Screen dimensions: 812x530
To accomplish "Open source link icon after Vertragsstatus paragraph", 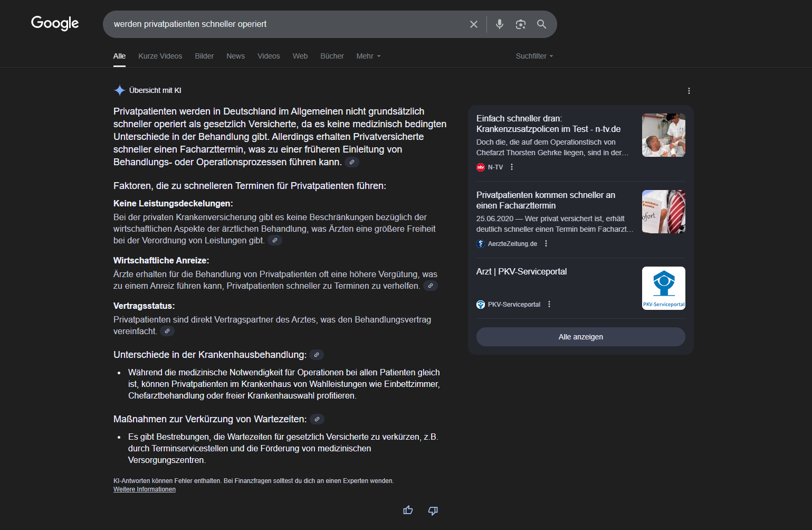I will coord(167,331).
